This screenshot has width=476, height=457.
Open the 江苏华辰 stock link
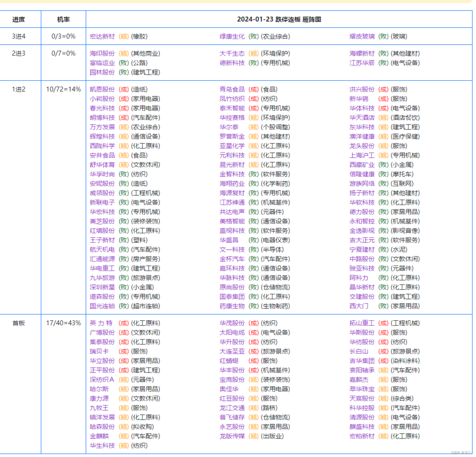click(x=362, y=63)
